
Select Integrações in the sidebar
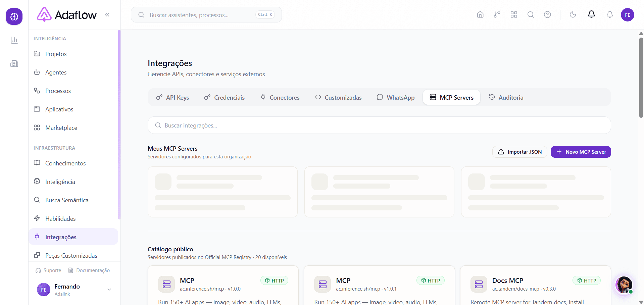click(x=73, y=237)
